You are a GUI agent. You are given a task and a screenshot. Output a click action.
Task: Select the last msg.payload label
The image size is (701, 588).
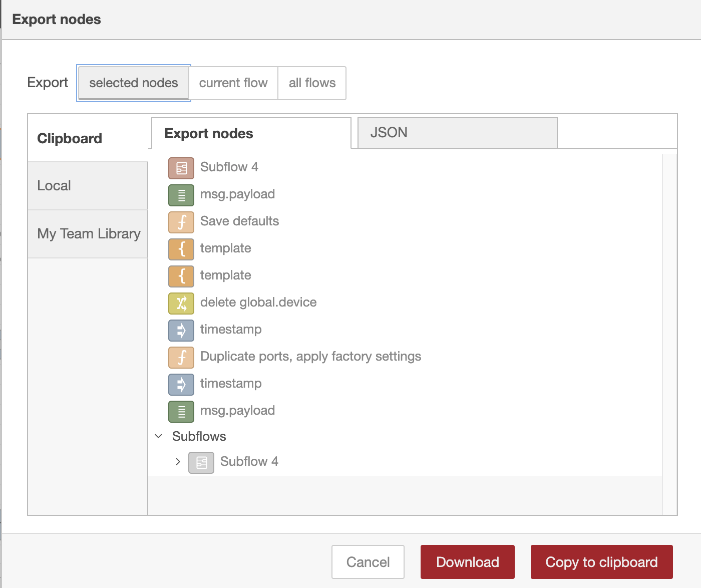pyautogui.click(x=237, y=411)
